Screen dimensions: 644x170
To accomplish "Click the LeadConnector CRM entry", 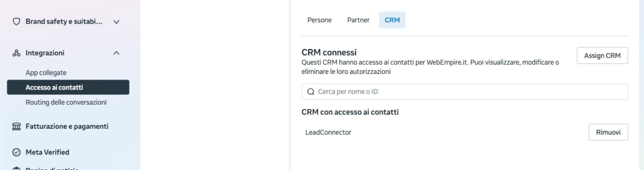I will point(328,132).
